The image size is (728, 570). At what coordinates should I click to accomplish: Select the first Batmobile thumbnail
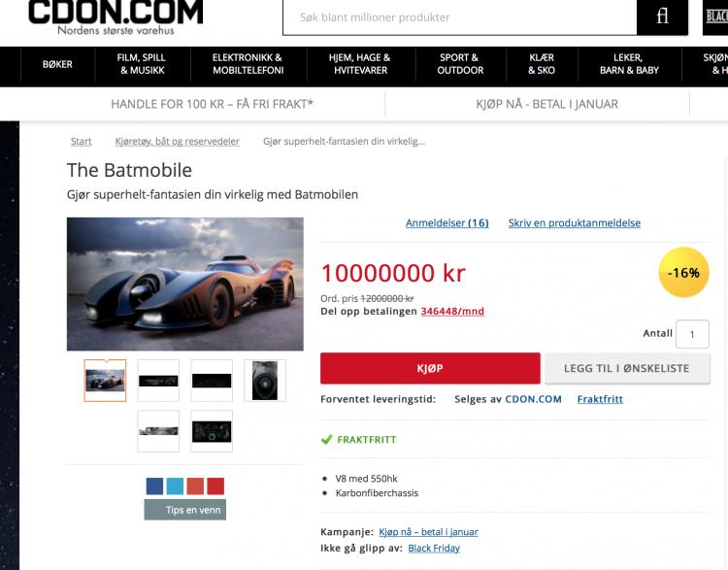point(105,381)
